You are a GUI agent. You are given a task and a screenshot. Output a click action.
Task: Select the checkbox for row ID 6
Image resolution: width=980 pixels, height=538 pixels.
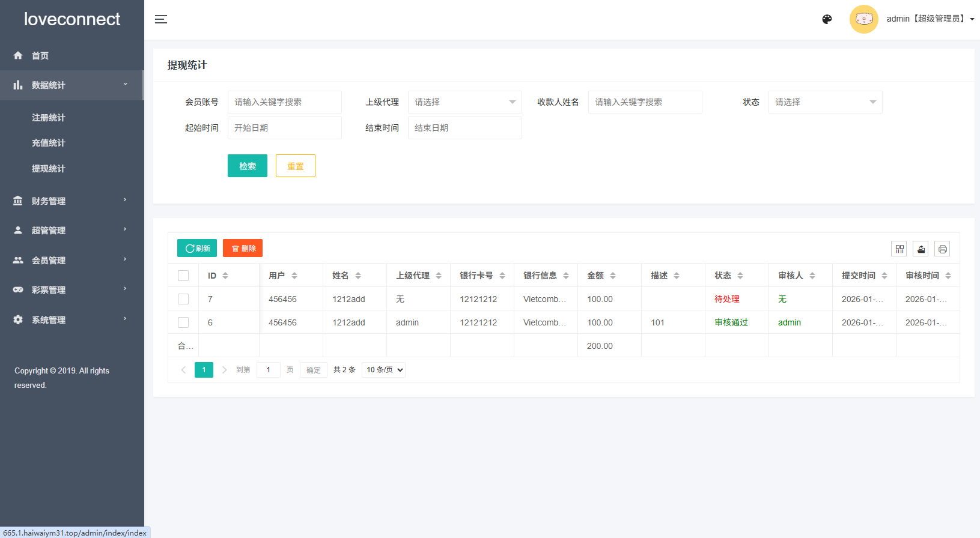click(x=183, y=322)
